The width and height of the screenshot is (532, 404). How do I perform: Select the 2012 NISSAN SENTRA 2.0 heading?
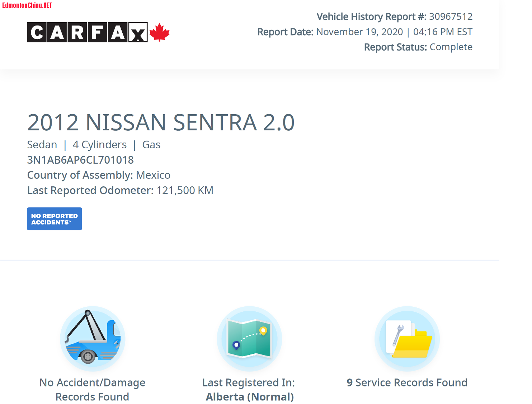pos(161,122)
